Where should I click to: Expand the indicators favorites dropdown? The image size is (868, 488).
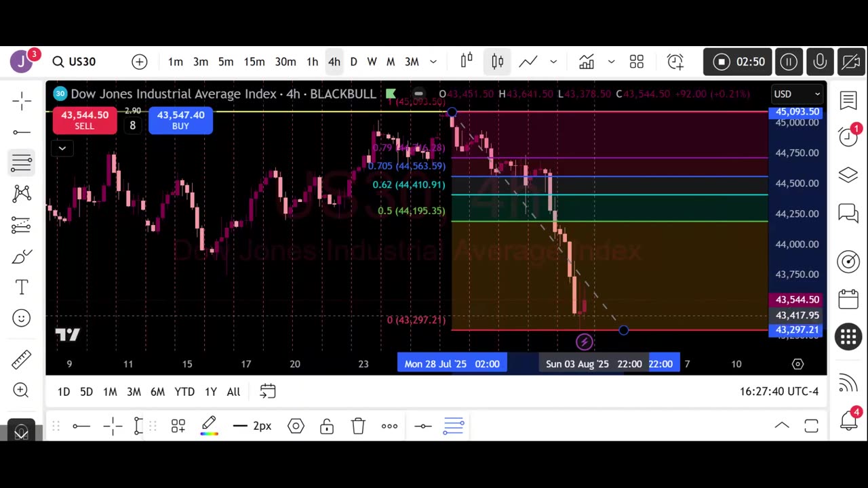point(611,62)
